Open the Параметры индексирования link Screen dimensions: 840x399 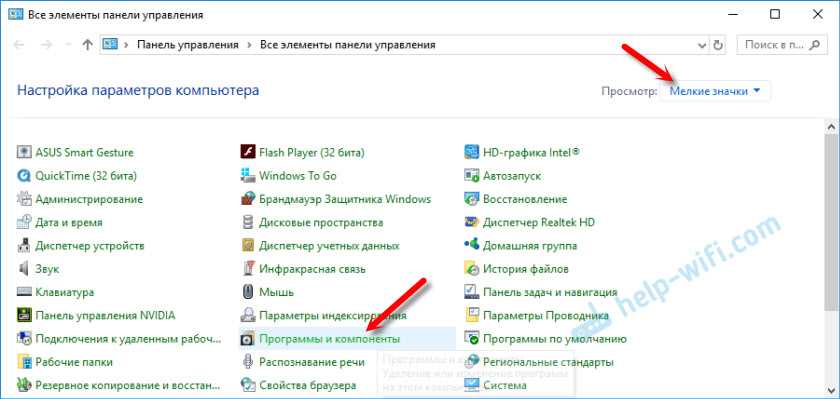[333, 315]
